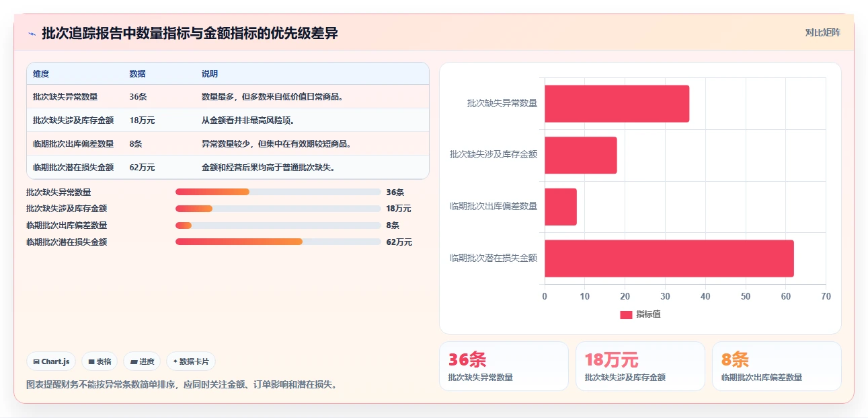Viewport: 868px width, 418px height.
Task: Click chart axis label 临期批次出库偏差数量
Action: (494, 207)
